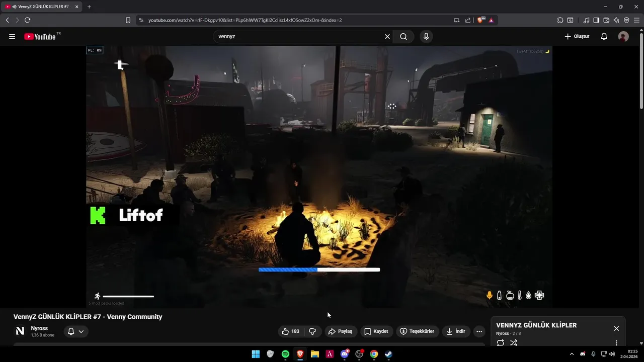Open File Explorer from taskbar

click(x=315, y=354)
